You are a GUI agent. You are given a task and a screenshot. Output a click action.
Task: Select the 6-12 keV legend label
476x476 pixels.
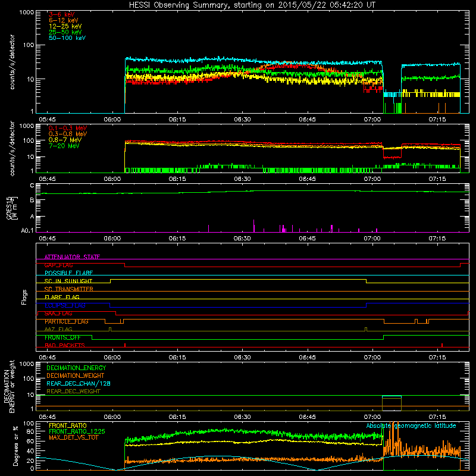click(x=64, y=20)
